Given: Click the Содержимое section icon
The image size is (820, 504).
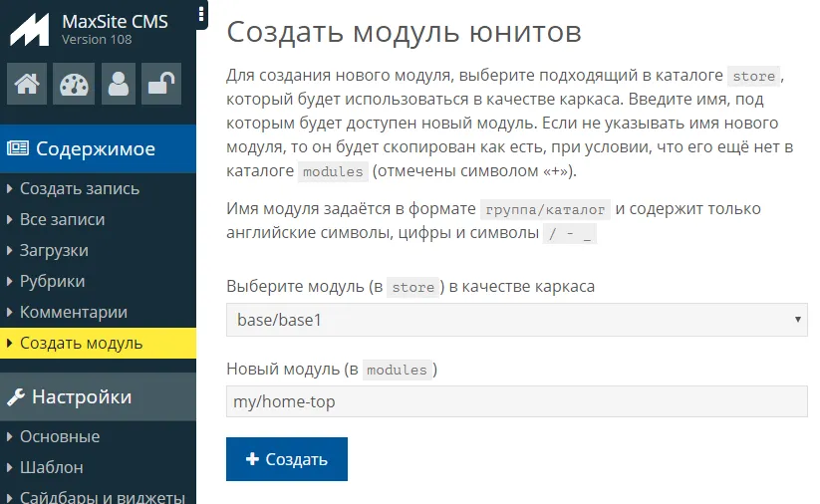Looking at the screenshot, I should pyautogui.click(x=18, y=149).
